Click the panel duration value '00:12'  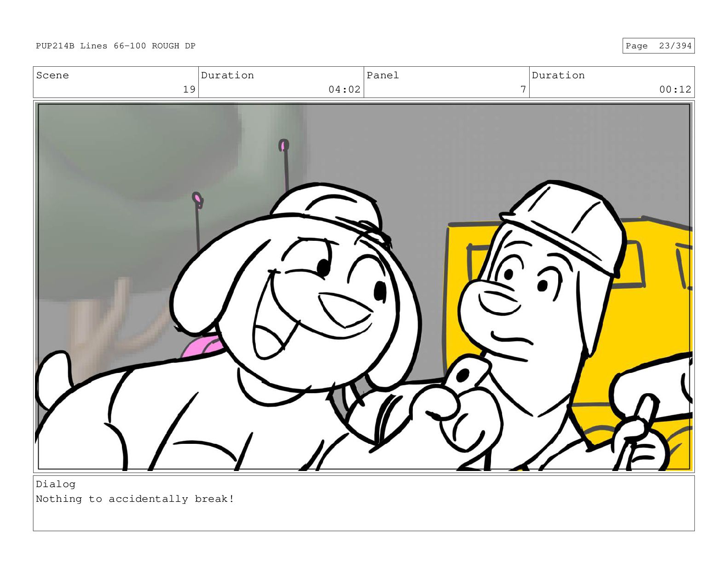point(675,89)
